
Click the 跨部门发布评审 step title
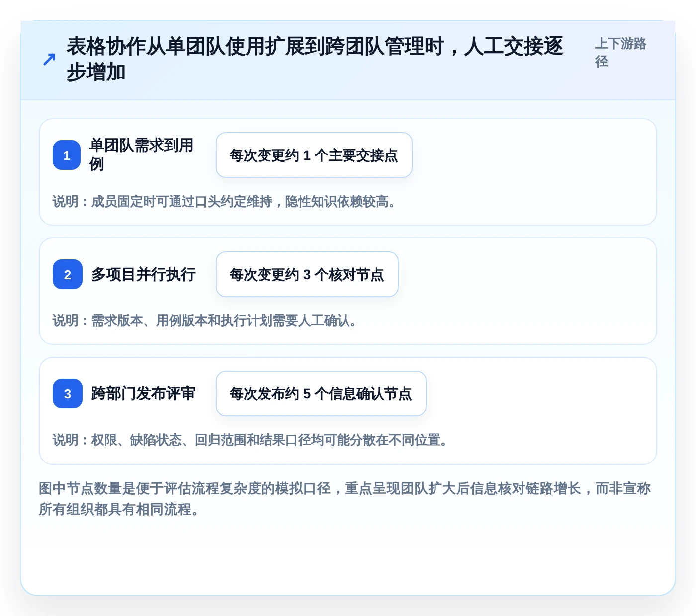[144, 393]
